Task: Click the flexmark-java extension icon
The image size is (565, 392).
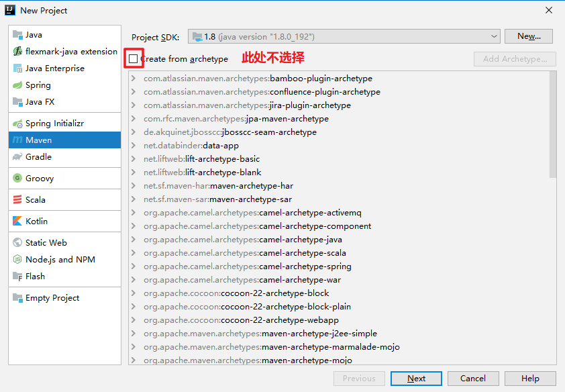Action: coord(17,52)
